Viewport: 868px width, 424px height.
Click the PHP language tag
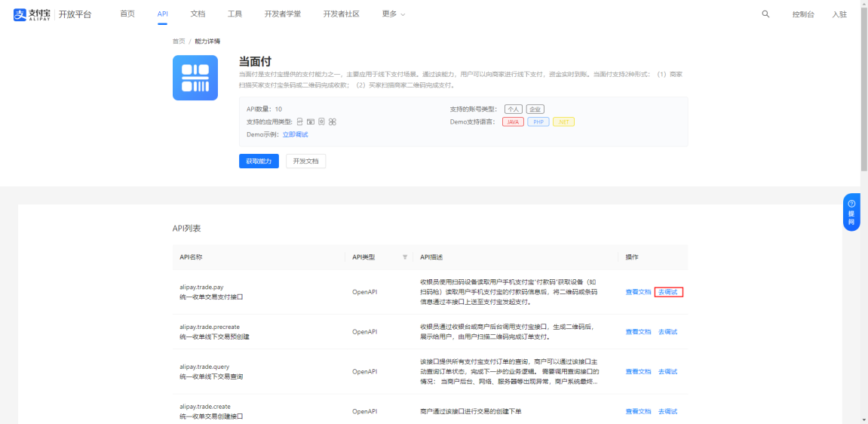coord(538,121)
